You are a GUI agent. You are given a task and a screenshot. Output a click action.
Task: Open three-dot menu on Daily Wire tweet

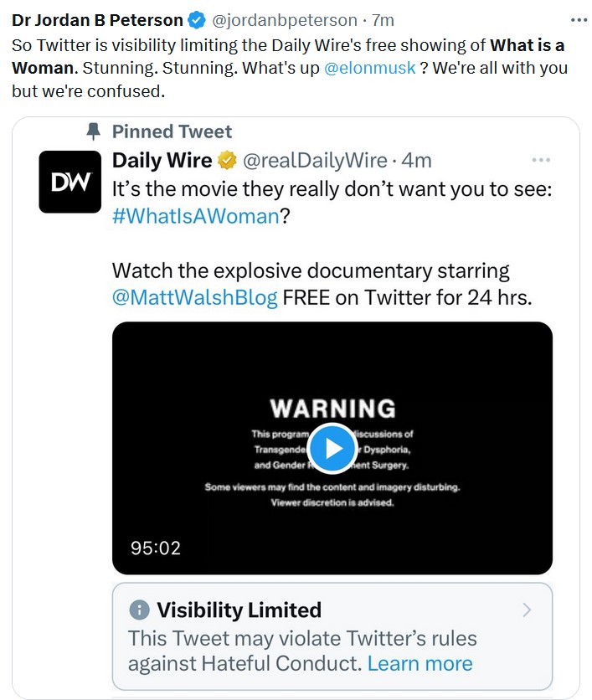[541, 160]
